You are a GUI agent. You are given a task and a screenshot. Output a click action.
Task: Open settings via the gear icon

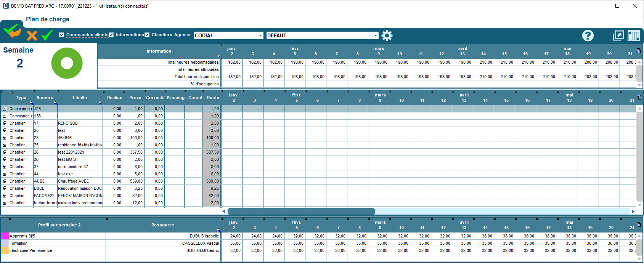click(x=387, y=35)
